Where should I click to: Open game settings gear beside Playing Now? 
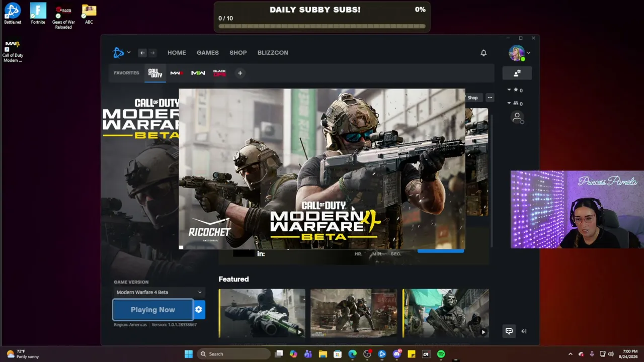click(x=199, y=310)
